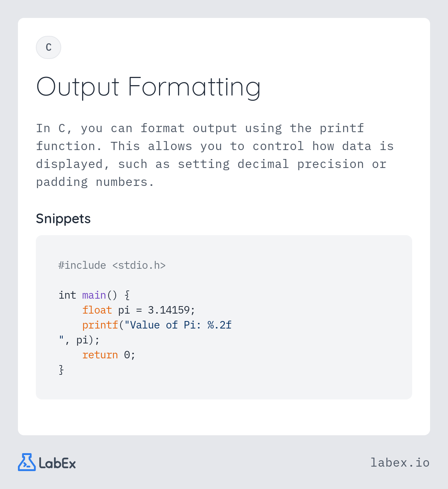Screen dimensions: 448x489
Task: Click the LabEx flask logo icon
Action: (x=27, y=462)
